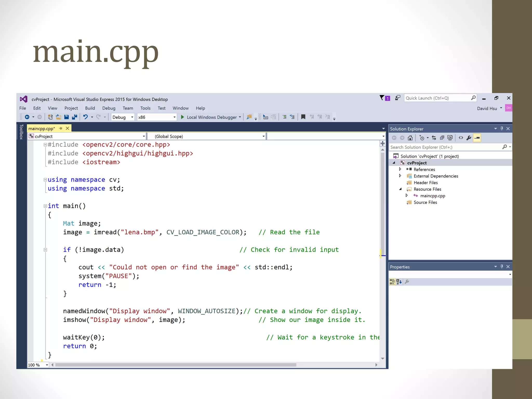Click the Undo arrow icon

(85, 117)
